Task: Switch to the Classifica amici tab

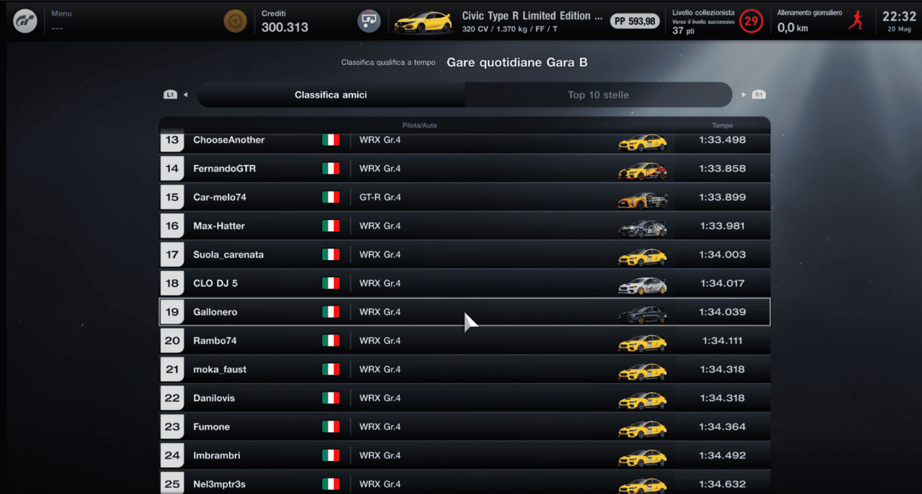Action: [x=330, y=95]
